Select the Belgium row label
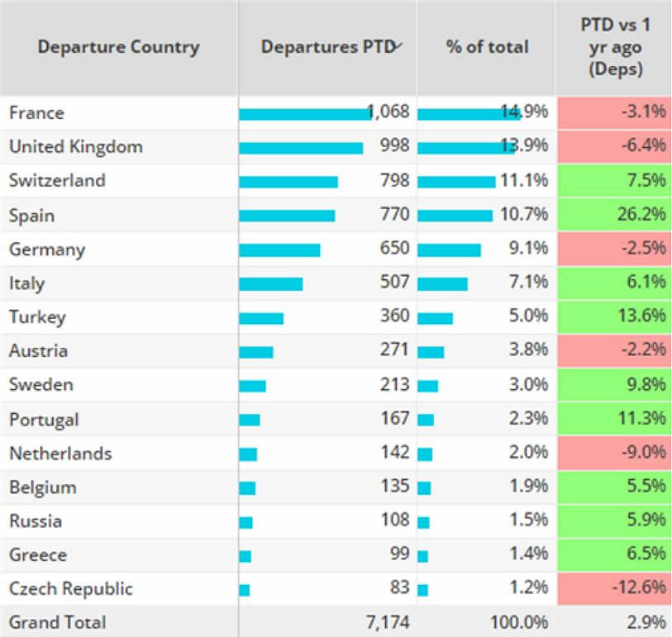672x637 pixels. 43,487
